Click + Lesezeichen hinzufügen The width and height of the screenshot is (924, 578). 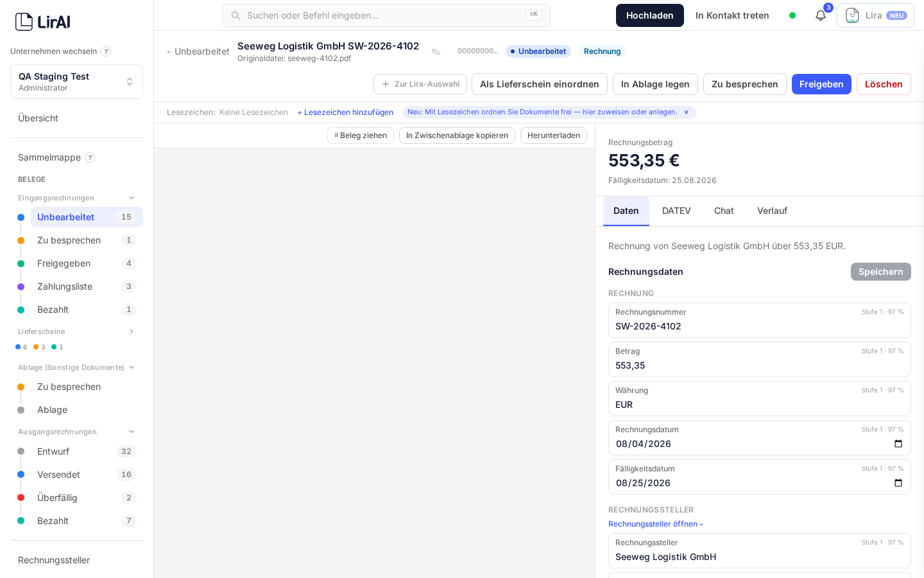[x=345, y=112]
